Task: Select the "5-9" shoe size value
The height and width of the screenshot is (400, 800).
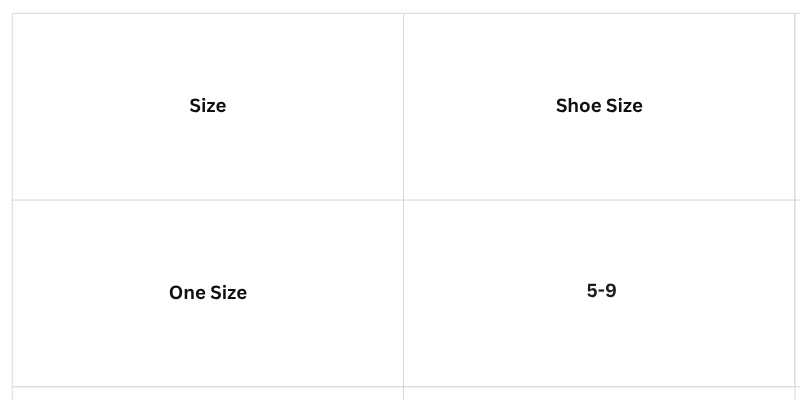Action: pyautogui.click(x=602, y=291)
